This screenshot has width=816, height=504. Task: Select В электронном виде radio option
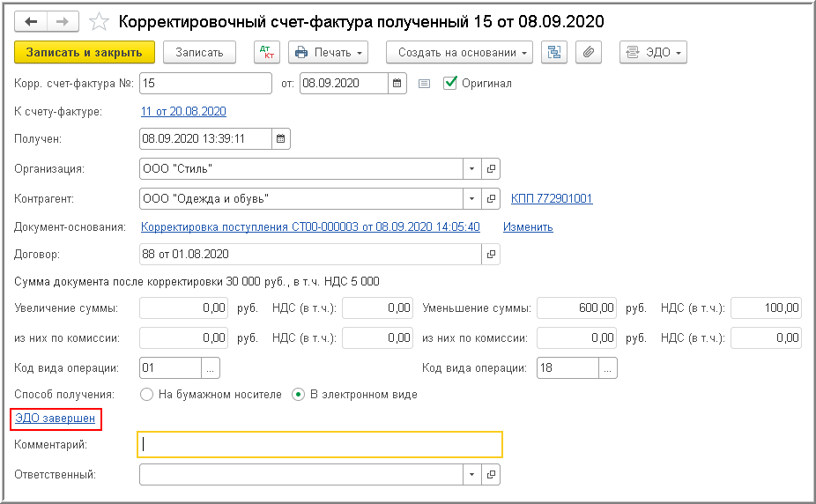298,394
